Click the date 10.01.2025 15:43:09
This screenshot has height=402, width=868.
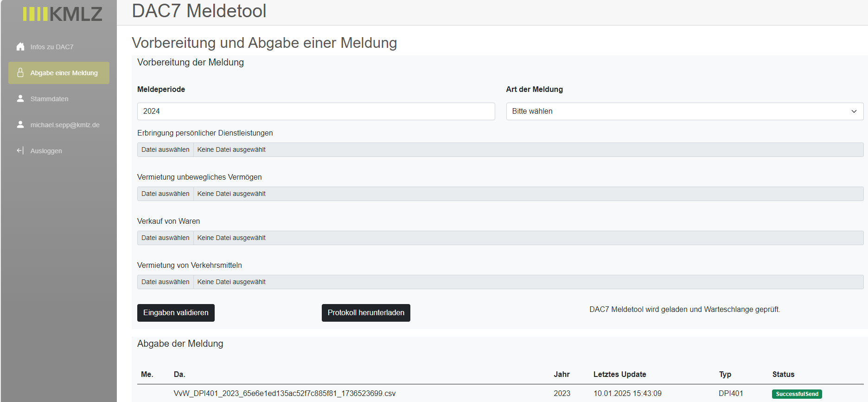627,394
